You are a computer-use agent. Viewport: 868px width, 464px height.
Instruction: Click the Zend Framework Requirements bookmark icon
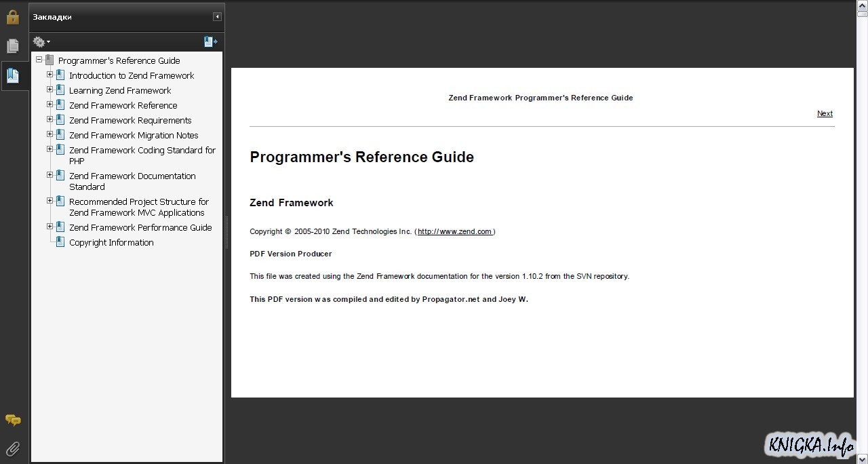[60, 120]
